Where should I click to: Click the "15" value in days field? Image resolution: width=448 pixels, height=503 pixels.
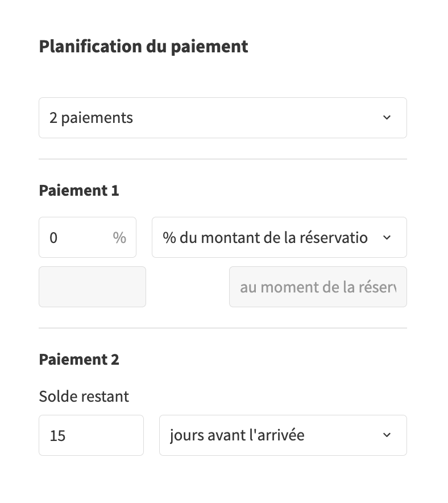pos(57,436)
